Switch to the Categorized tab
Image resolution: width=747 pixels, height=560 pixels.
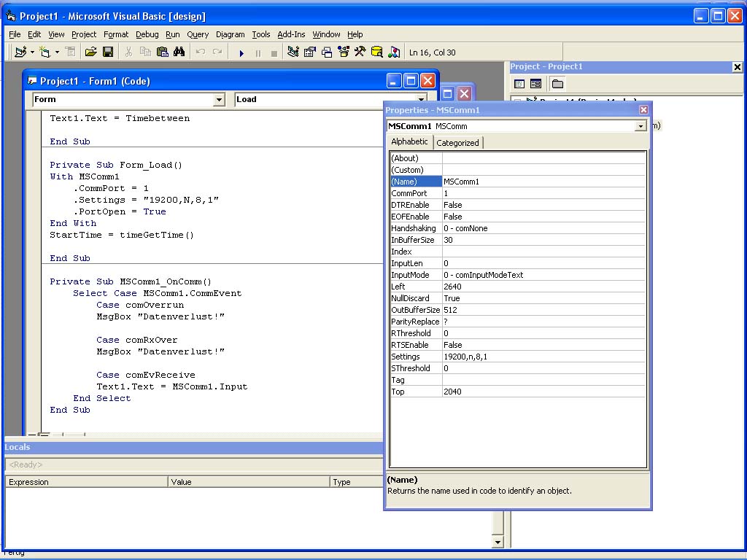point(458,143)
